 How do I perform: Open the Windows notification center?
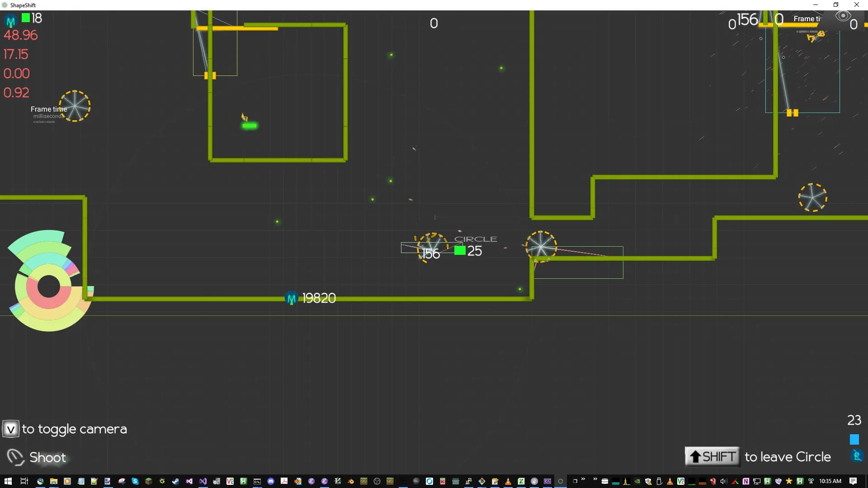(x=853, y=481)
